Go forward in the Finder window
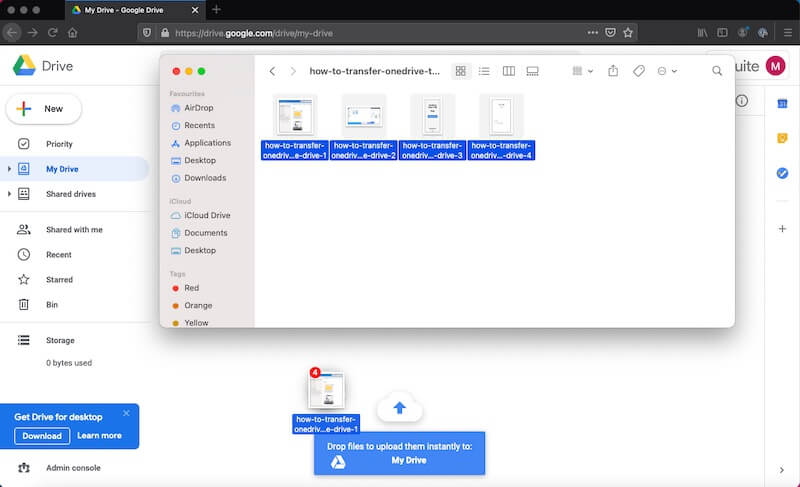800x487 pixels. pos(293,71)
